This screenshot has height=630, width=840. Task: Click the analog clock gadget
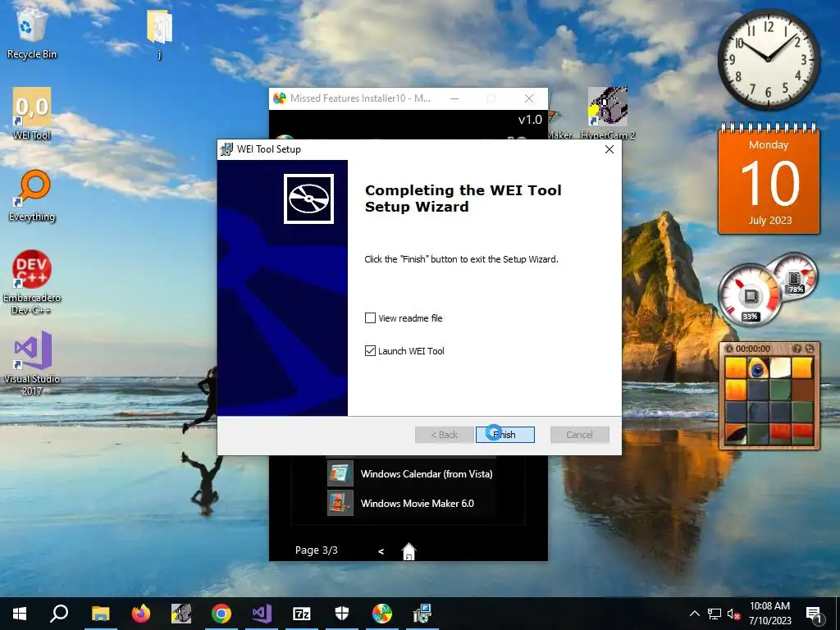[x=768, y=59]
